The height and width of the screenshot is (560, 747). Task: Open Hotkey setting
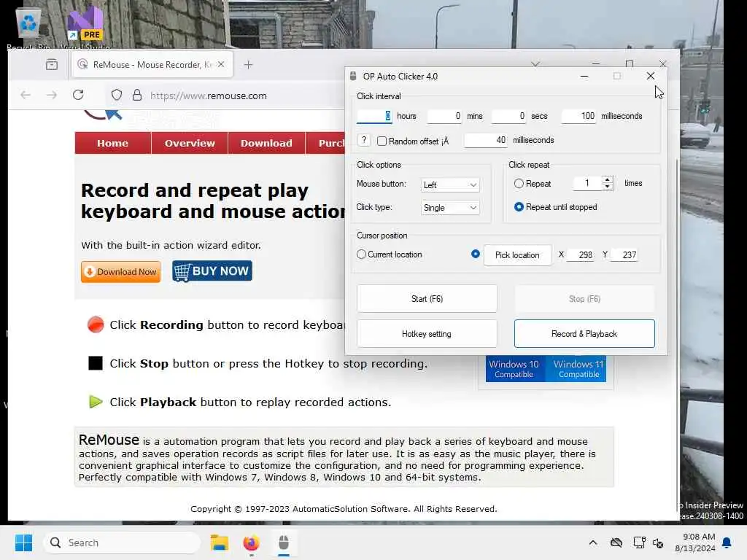click(x=427, y=334)
